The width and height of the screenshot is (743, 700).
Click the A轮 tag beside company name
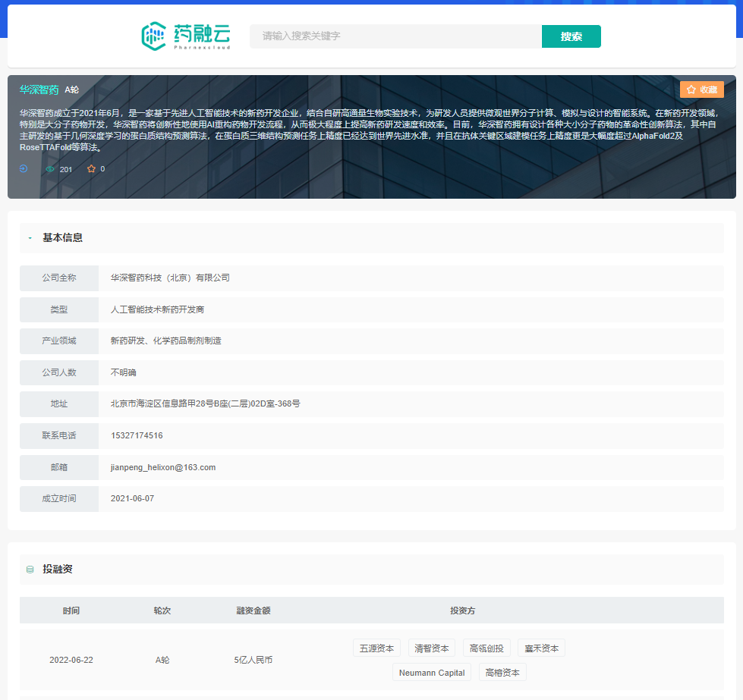pyautogui.click(x=72, y=89)
